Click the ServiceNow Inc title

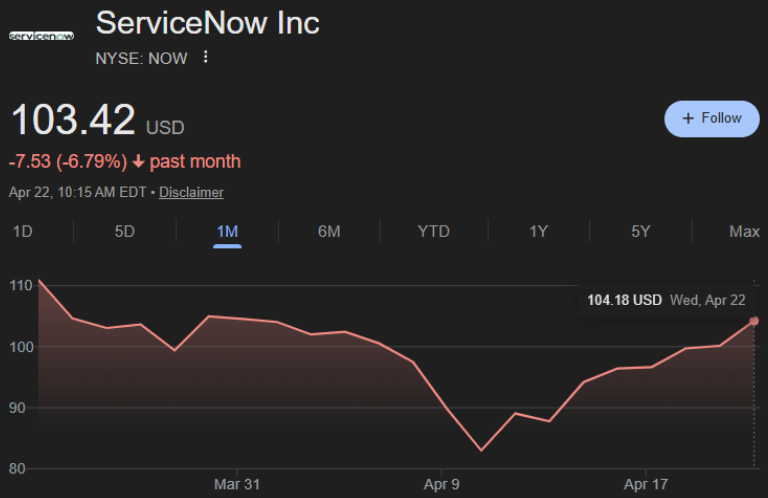[x=207, y=23]
